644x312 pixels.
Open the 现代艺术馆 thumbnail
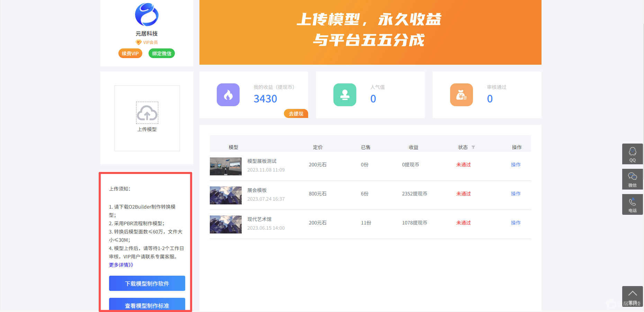click(226, 224)
